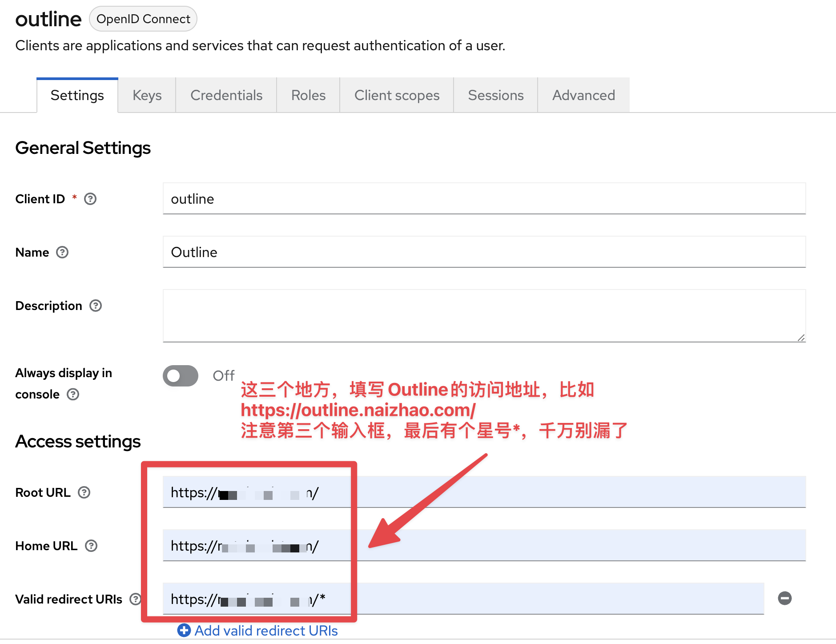Open the Client scopes tab
The width and height of the screenshot is (836, 644).
coord(397,95)
